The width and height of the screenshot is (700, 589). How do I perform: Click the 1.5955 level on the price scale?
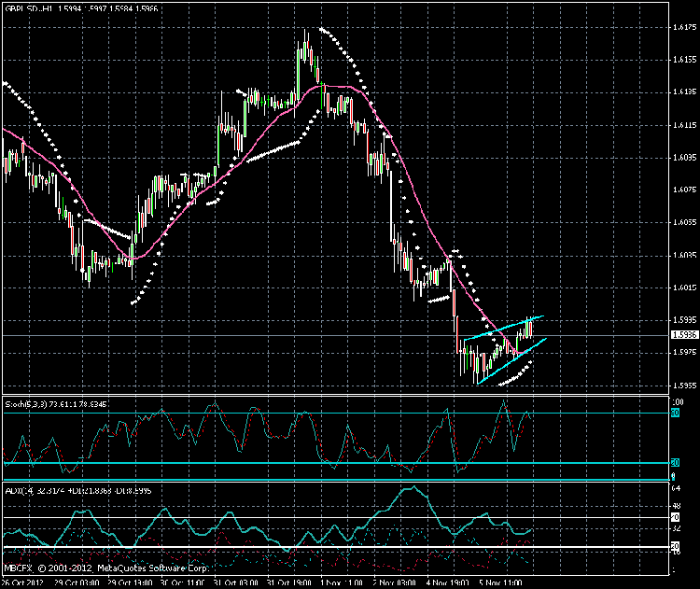pos(684,385)
